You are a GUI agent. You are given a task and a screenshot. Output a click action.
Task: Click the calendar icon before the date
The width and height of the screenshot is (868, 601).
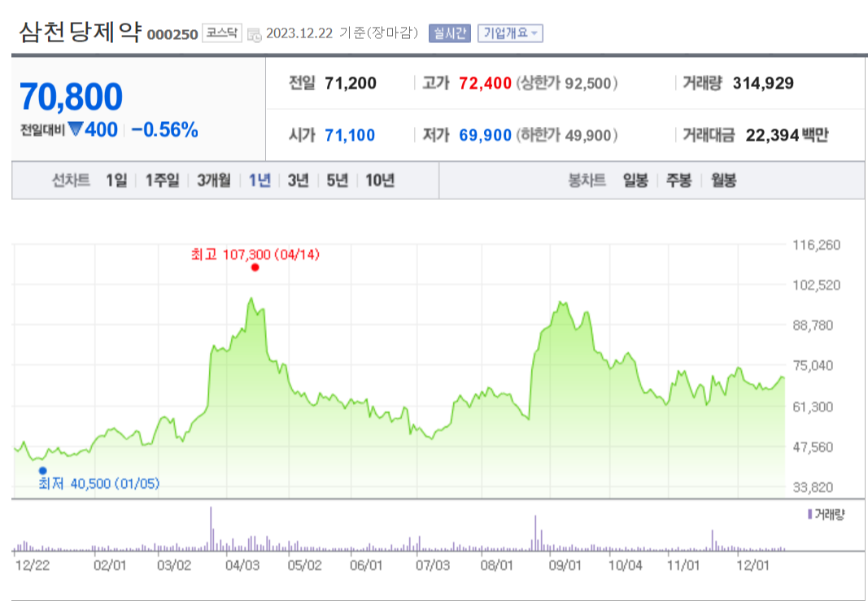(254, 35)
